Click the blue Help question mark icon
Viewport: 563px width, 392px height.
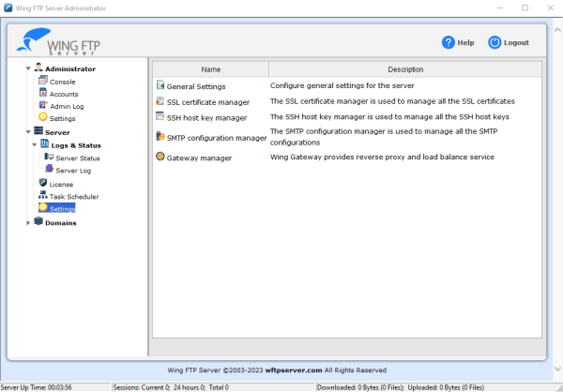tap(449, 42)
